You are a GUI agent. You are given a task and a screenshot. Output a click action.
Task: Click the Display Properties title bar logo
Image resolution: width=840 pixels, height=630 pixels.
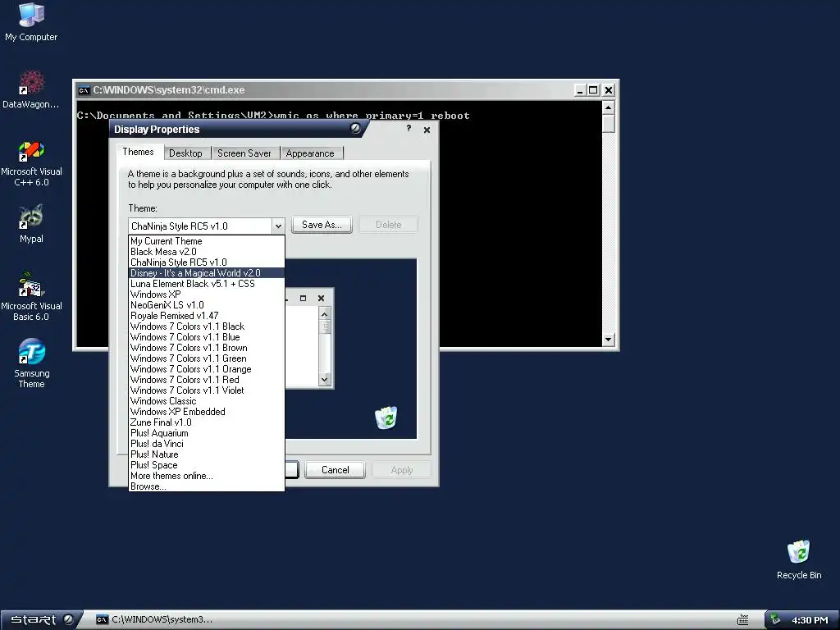click(x=355, y=128)
